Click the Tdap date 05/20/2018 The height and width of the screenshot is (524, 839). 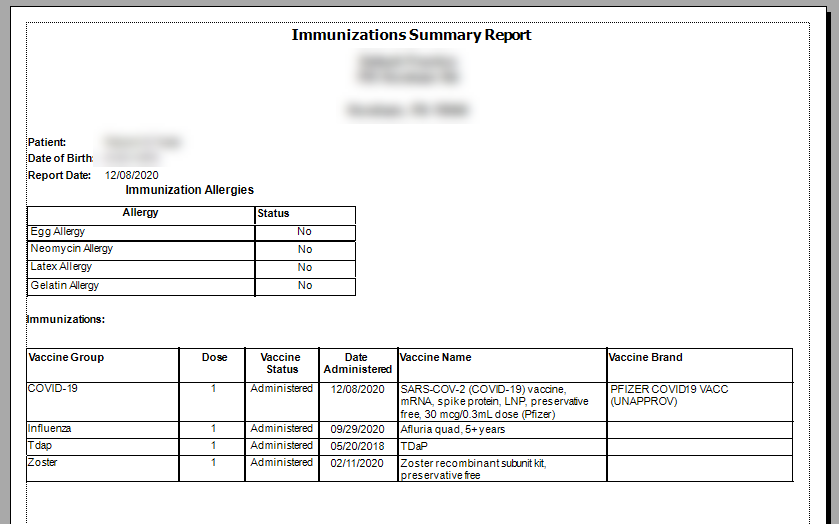pyautogui.click(x=357, y=446)
